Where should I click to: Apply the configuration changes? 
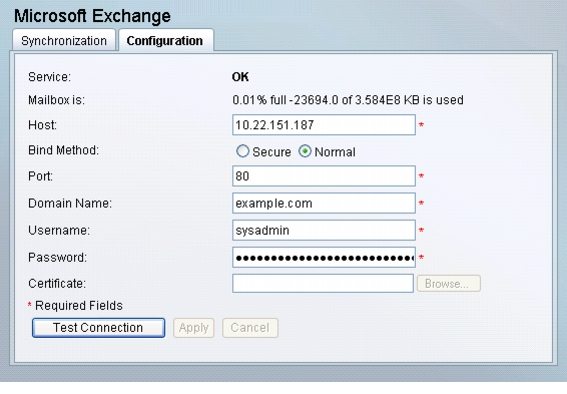click(x=194, y=328)
